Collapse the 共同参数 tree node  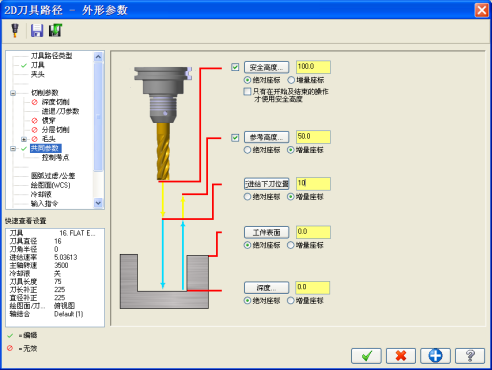pyautogui.click(x=13, y=148)
